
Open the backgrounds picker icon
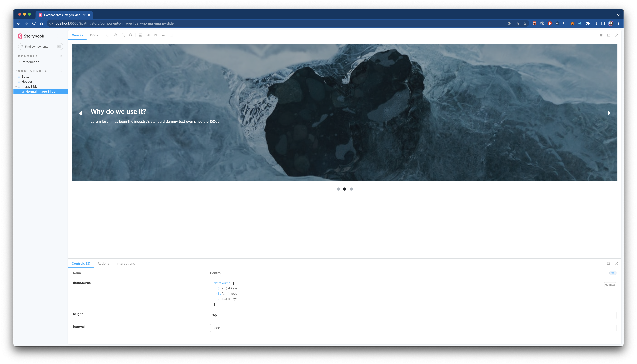[x=141, y=35]
